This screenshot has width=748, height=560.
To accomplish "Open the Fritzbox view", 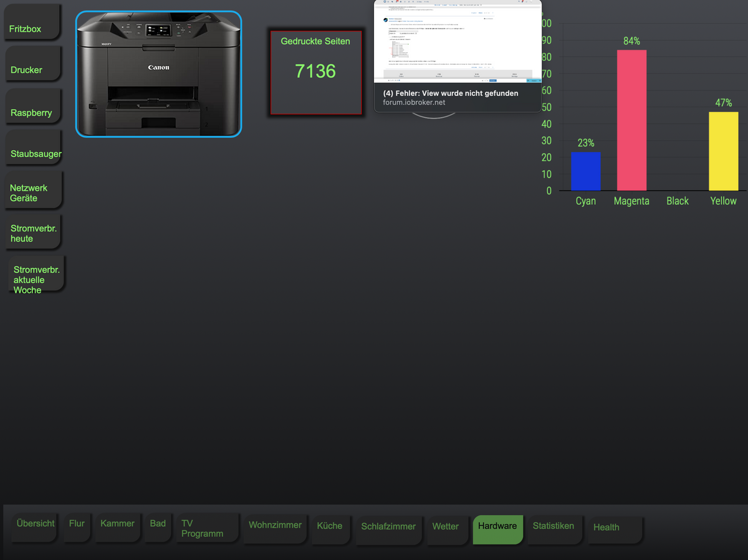I will point(32,22).
